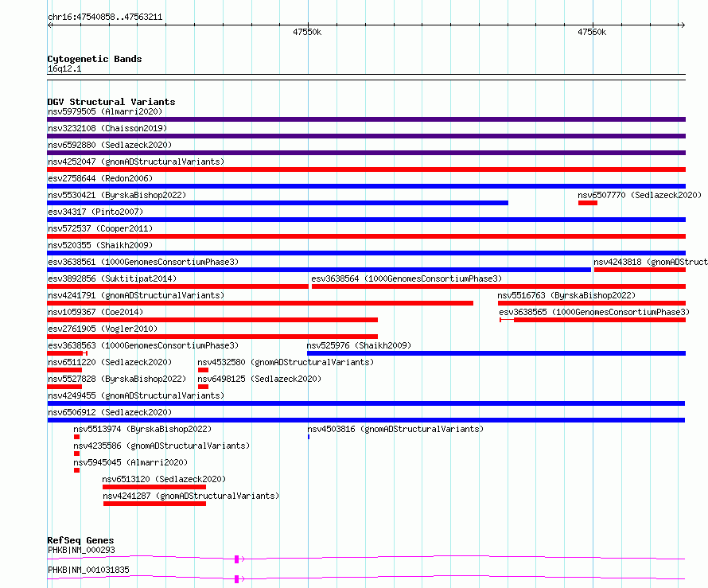Click the small red nsv4532580 bar
This screenshot has height=588, width=708.
point(203,370)
